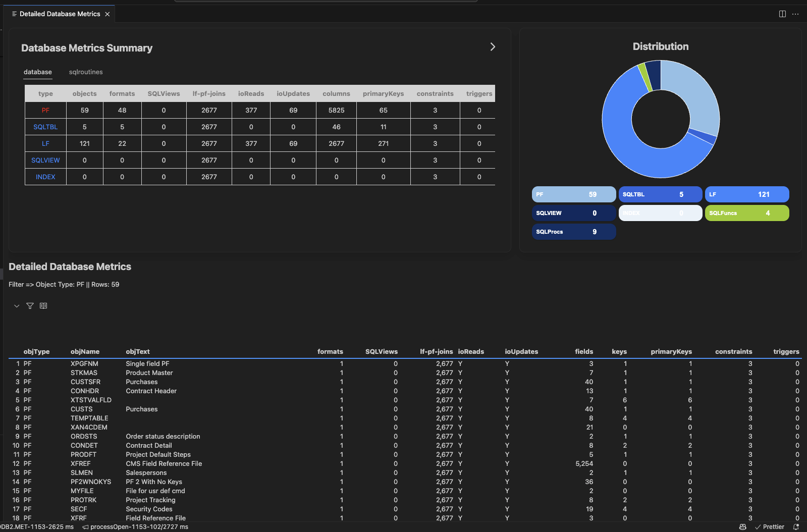Click the split editor icon
The image size is (807, 532).
pos(782,14)
